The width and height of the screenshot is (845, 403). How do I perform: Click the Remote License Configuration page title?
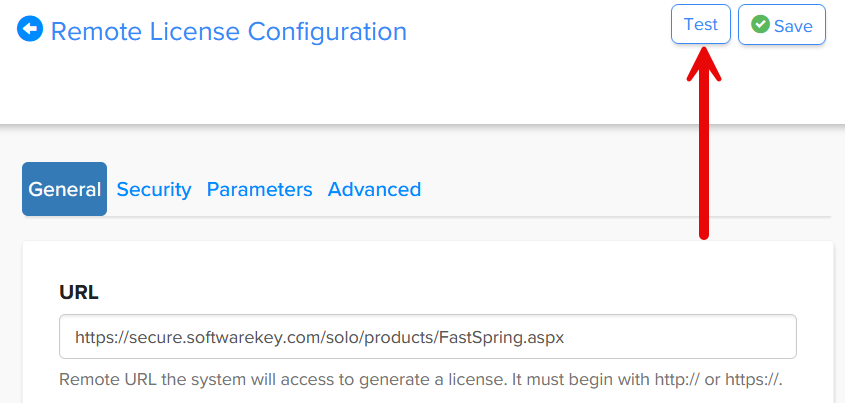pos(229,31)
